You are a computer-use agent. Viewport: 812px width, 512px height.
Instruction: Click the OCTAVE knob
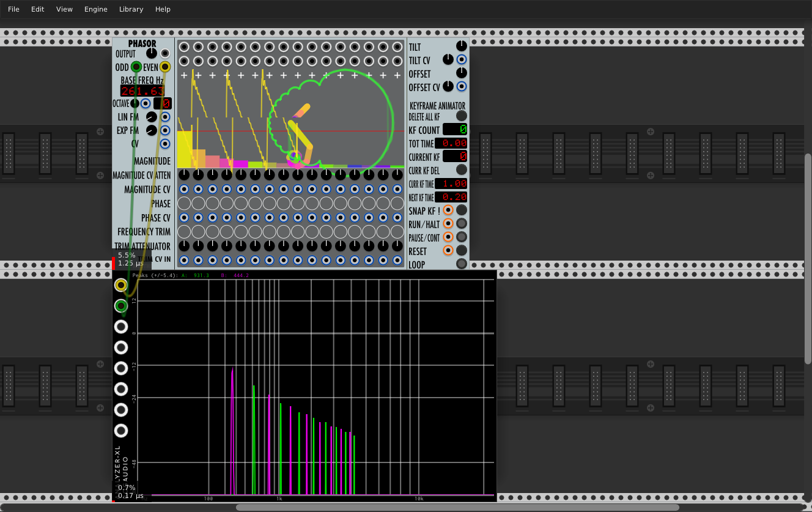click(x=135, y=103)
